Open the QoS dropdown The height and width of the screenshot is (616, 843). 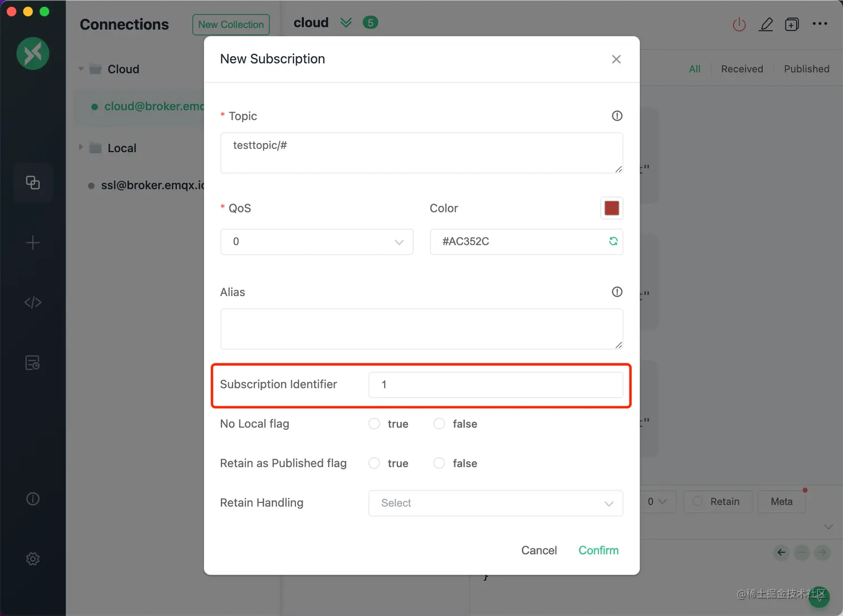coord(316,242)
